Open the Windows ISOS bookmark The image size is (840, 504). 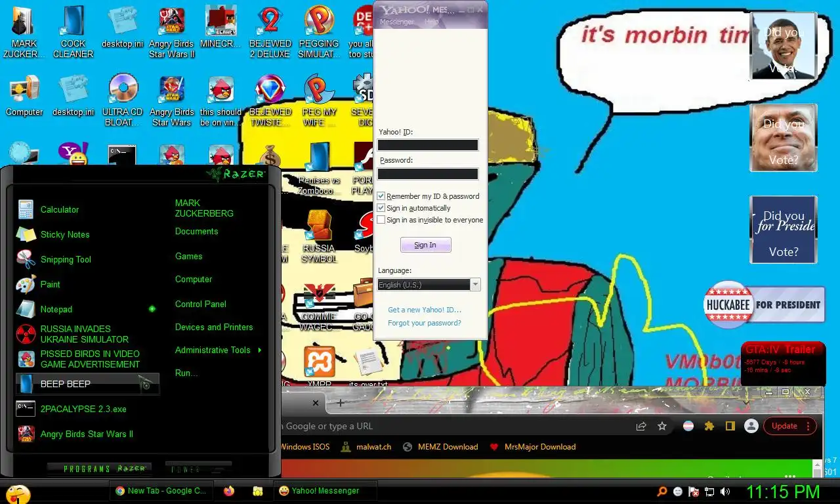click(x=305, y=447)
